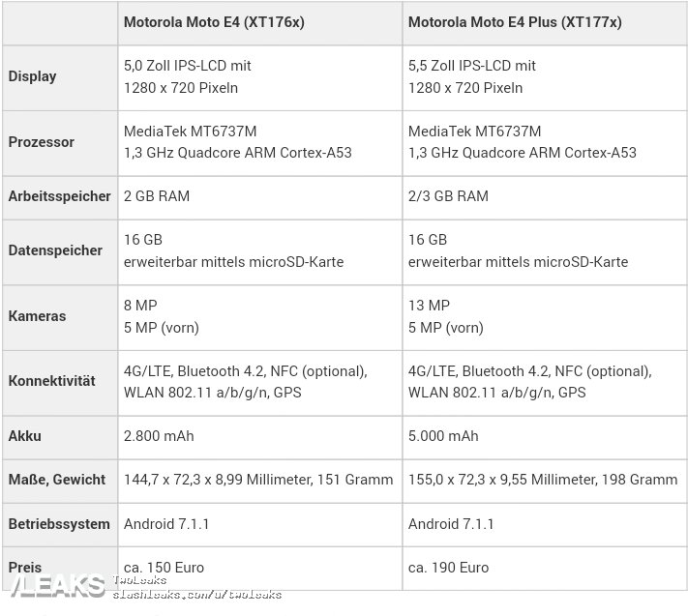Screen dimensions: 688x616
Task: Click the Display row label
Action: pyautogui.click(x=32, y=76)
